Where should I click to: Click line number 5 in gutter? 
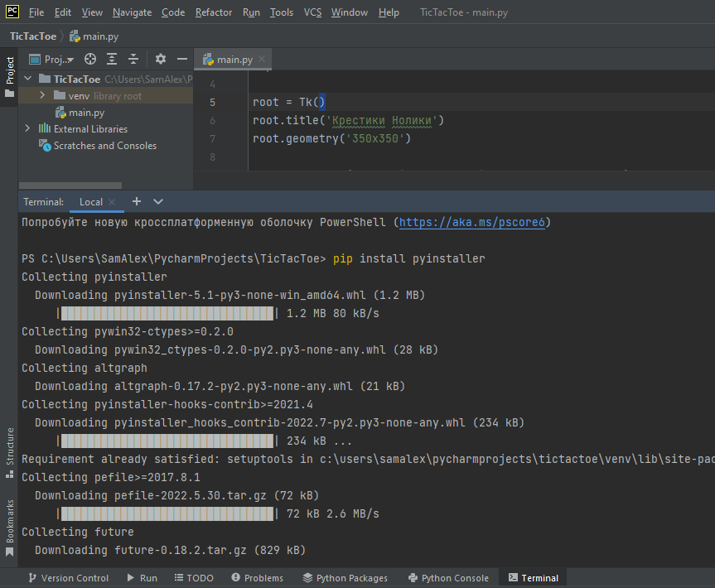212,102
